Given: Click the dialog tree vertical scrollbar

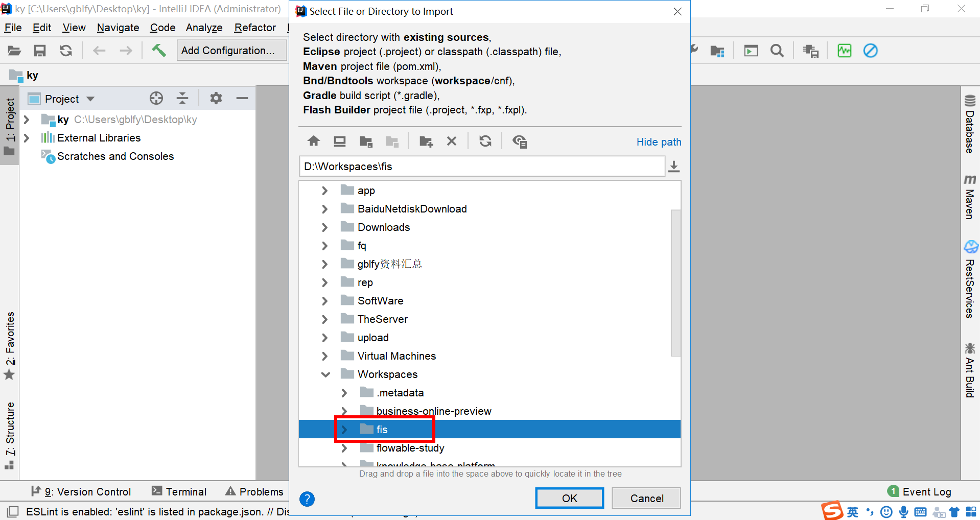Looking at the screenshot, I should click(675, 283).
